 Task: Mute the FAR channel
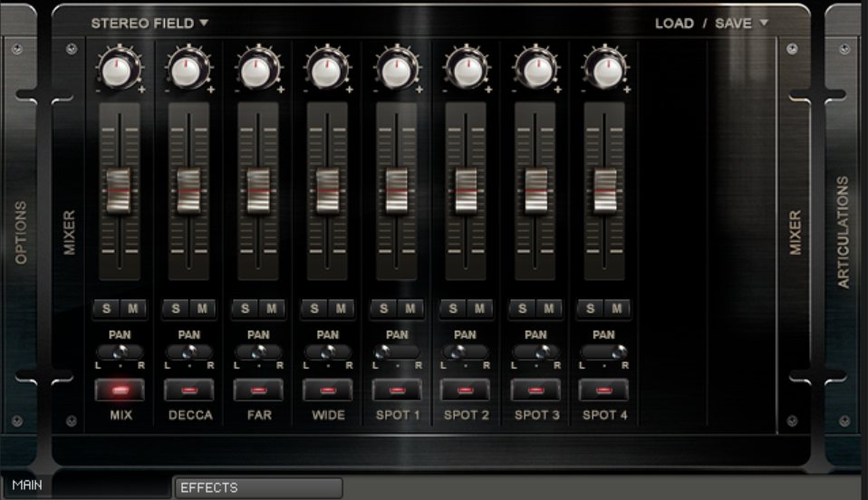point(271,309)
